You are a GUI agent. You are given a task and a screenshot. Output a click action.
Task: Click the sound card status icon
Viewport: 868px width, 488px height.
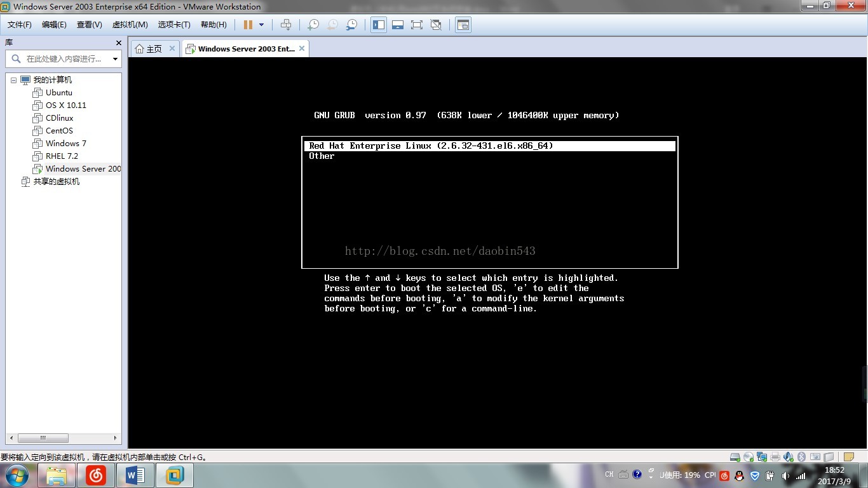point(789,457)
